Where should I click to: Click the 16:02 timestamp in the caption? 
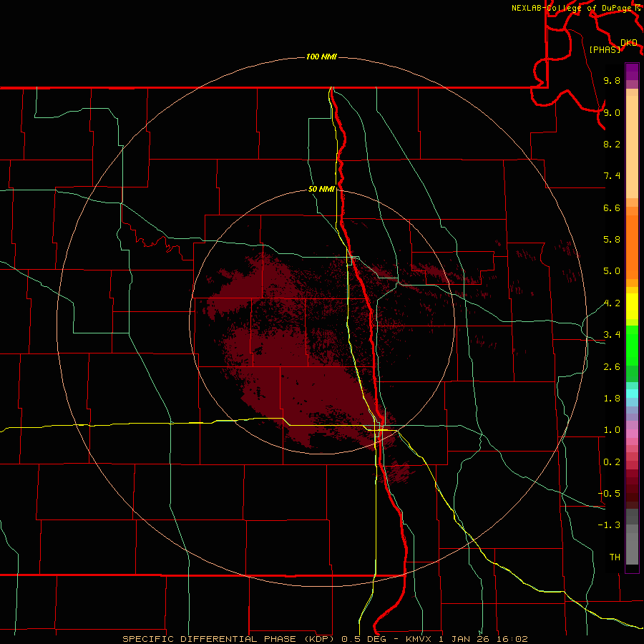coord(512,639)
